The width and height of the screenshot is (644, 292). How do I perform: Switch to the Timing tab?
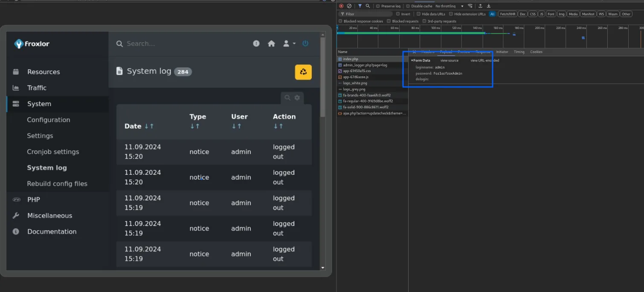click(x=519, y=52)
